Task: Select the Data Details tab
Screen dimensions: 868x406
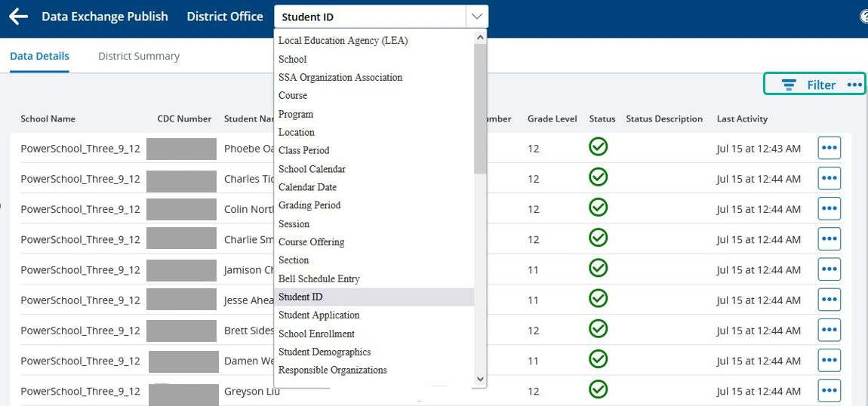Action: (x=39, y=56)
